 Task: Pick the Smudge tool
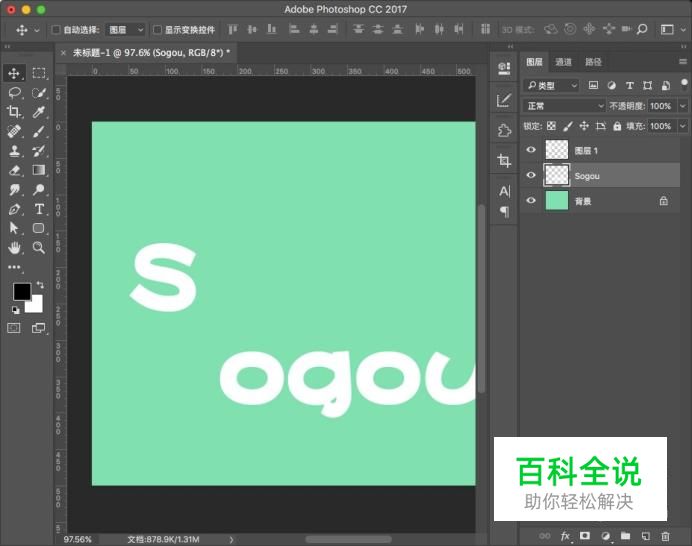click(14, 190)
